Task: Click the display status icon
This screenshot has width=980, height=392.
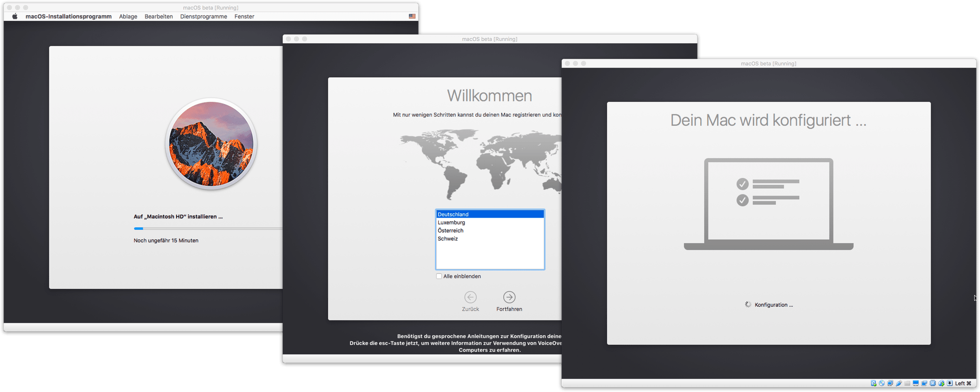Action: (916, 383)
